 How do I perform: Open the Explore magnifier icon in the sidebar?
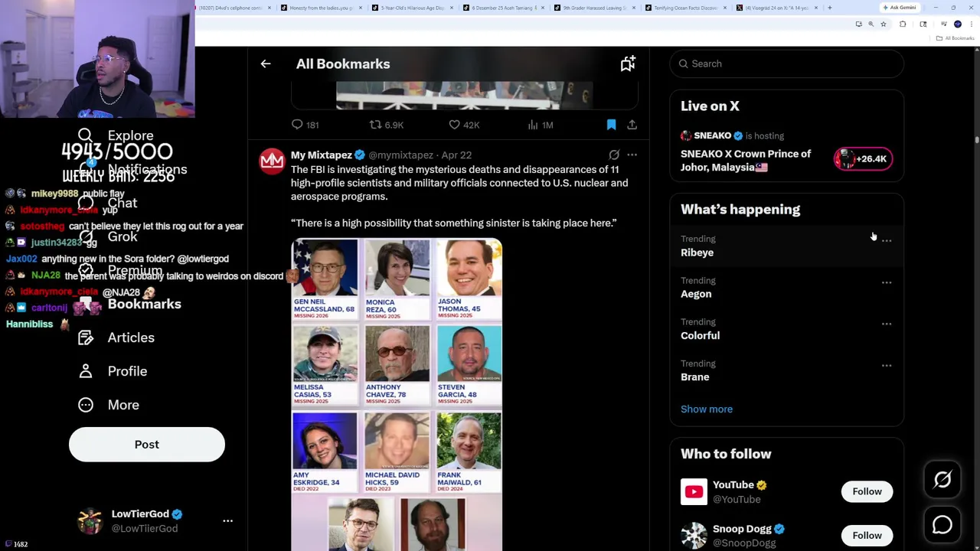pyautogui.click(x=85, y=135)
